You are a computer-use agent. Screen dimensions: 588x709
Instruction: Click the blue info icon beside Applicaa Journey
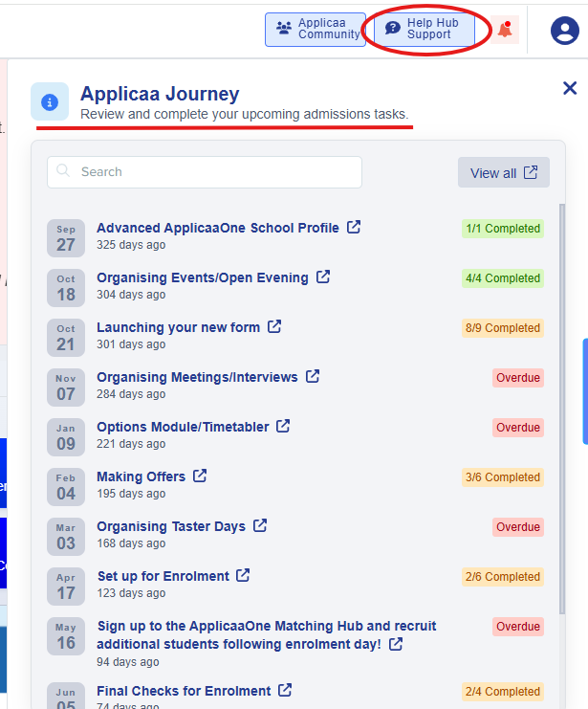pyautogui.click(x=50, y=101)
